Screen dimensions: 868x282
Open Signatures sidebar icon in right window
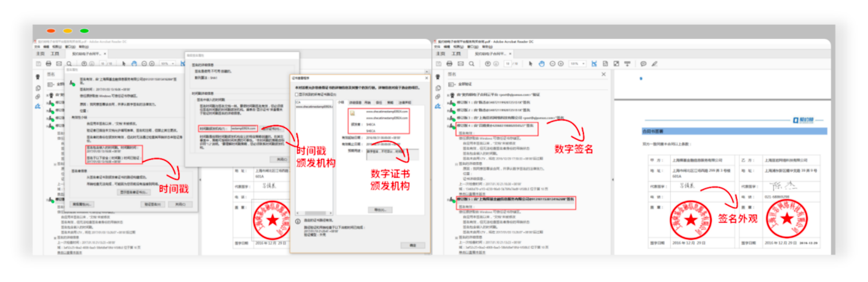(438, 106)
